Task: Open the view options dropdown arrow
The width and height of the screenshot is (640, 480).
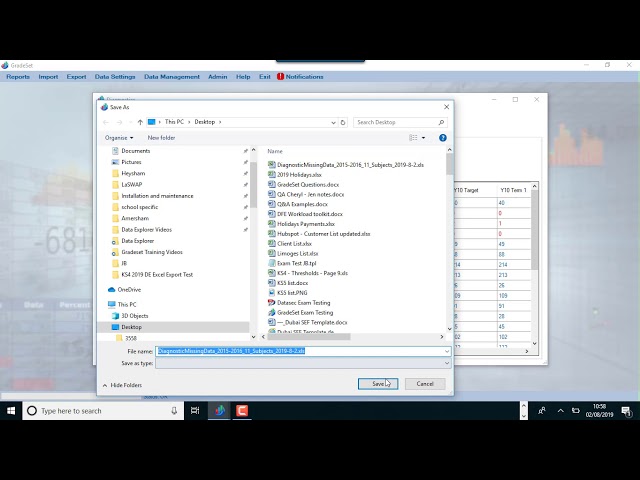Action: [x=423, y=138]
